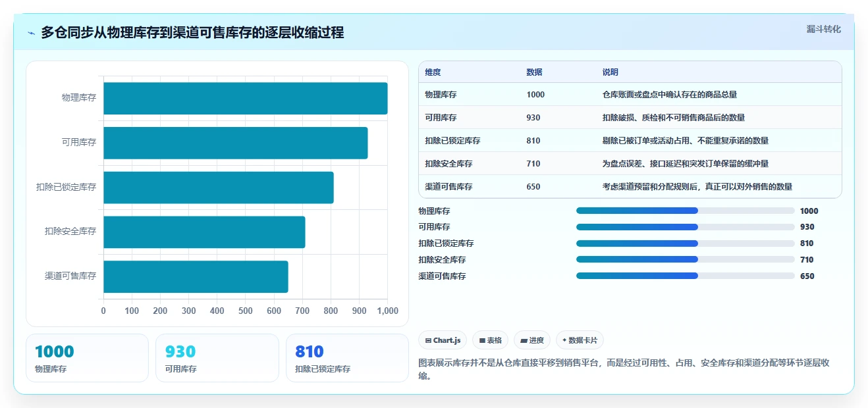Click the description starting 考虑渠道预留和分配规则后
Viewport: 868px width, 408px height.
[697, 187]
